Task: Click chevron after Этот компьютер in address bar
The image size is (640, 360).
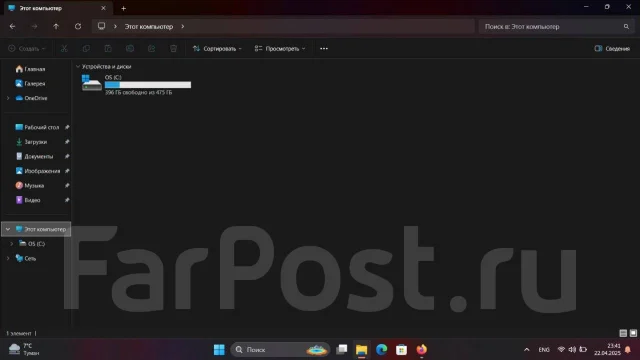Action: point(182,27)
